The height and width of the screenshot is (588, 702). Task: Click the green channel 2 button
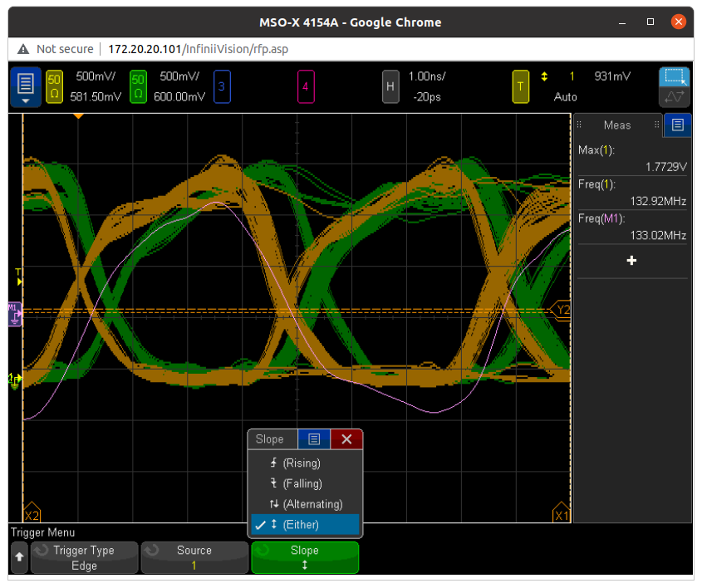click(139, 86)
